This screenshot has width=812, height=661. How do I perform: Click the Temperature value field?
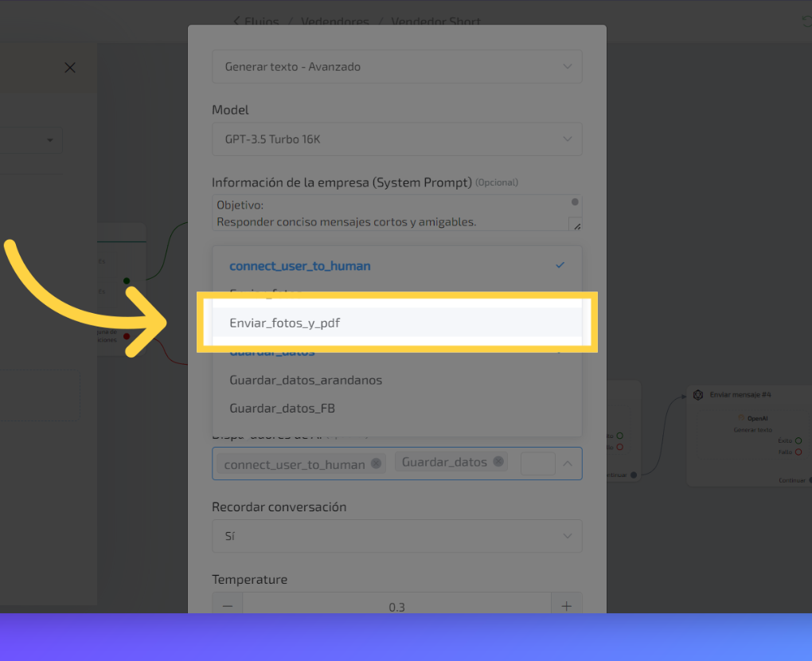396,607
